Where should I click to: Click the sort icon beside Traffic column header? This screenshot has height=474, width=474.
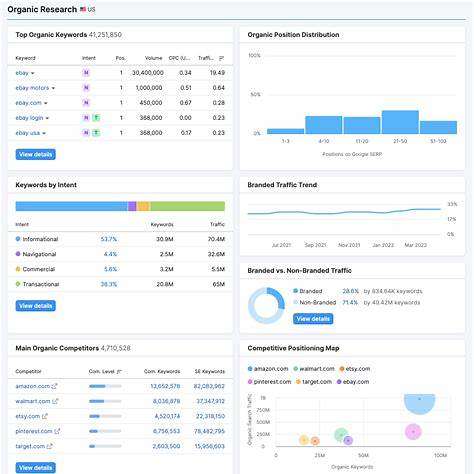(x=221, y=58)
